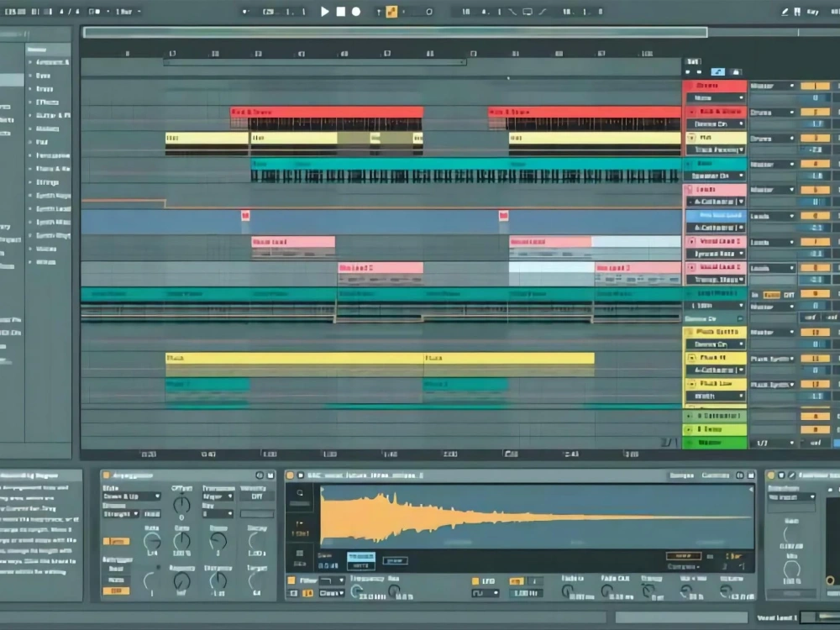Select Trigger mode button below the waveform

(361, 557)
